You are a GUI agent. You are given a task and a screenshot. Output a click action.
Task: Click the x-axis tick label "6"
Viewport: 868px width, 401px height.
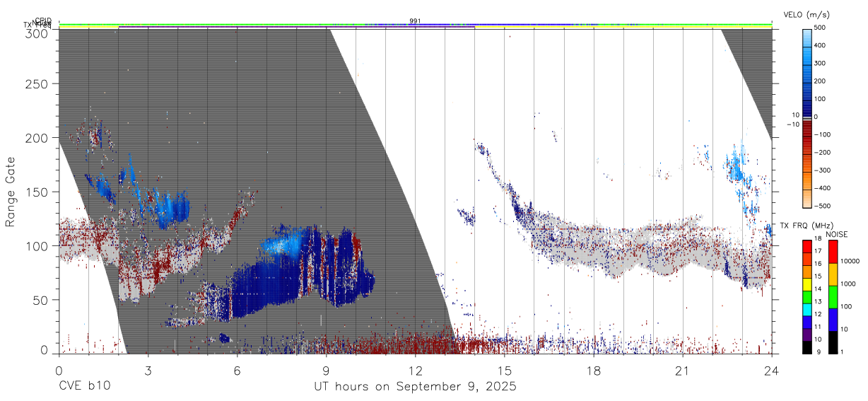237,371
